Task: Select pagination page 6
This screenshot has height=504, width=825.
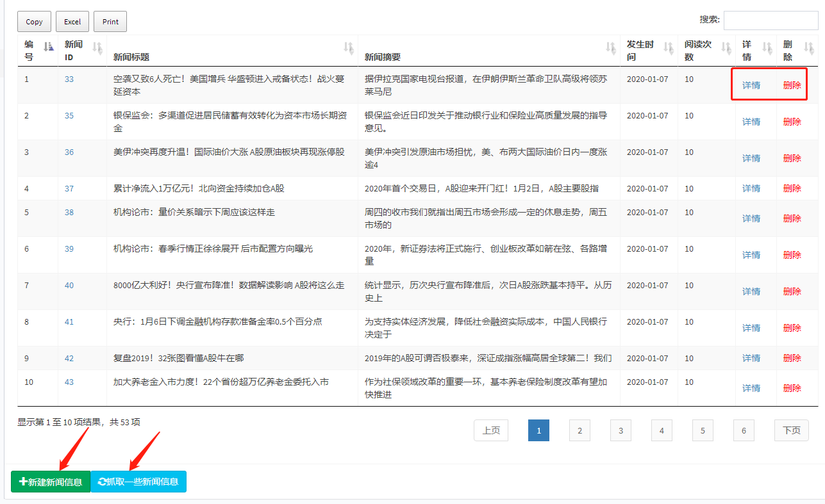Action: (x=744, y=430)
